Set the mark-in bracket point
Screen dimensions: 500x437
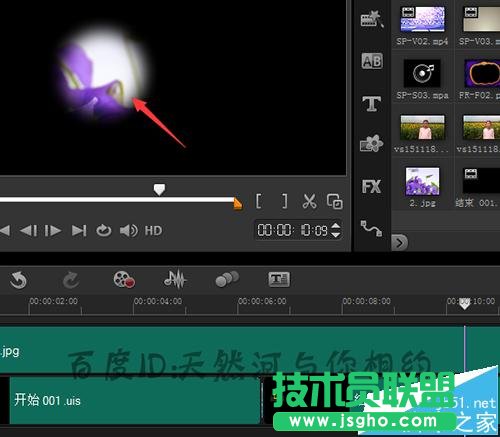[x=258, y=201]
